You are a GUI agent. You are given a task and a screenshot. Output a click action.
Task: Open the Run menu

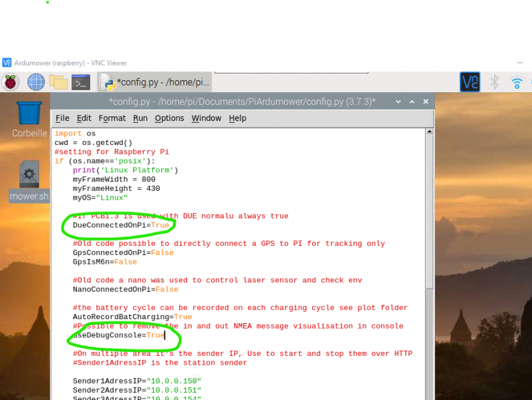[x=140, y=118]
